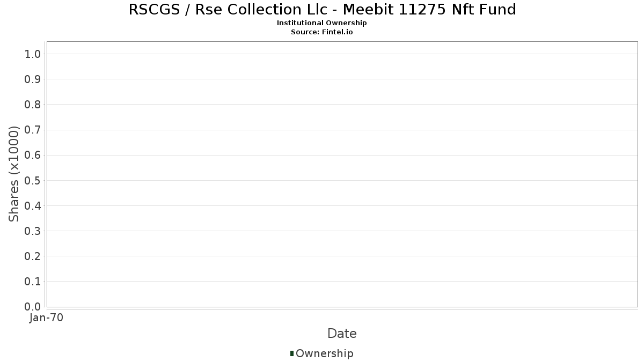Click the 0.4 y-axis tick label
644x362 pixels.
click(33, 206)
